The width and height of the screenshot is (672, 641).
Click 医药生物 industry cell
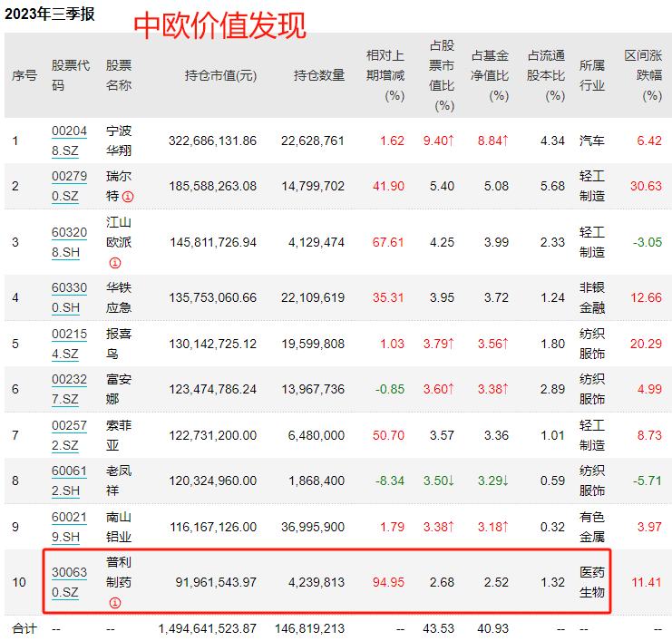tap(592, 582)
